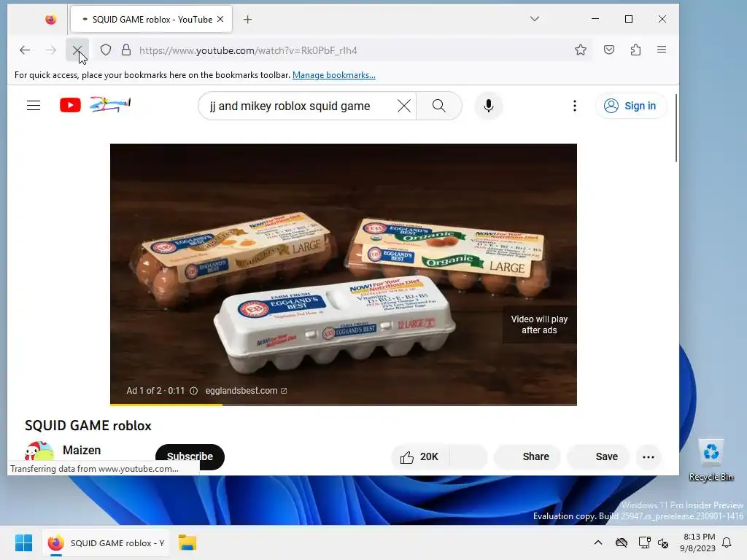Save page to Pocket

pyautogui.click(x=609, y=50)
